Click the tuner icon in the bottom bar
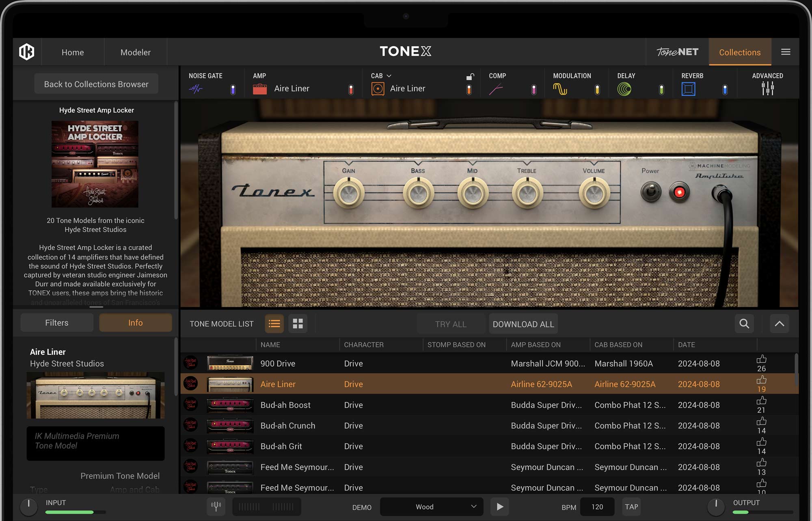The width and height of the screenshot is (812, 521). [216, 506]
